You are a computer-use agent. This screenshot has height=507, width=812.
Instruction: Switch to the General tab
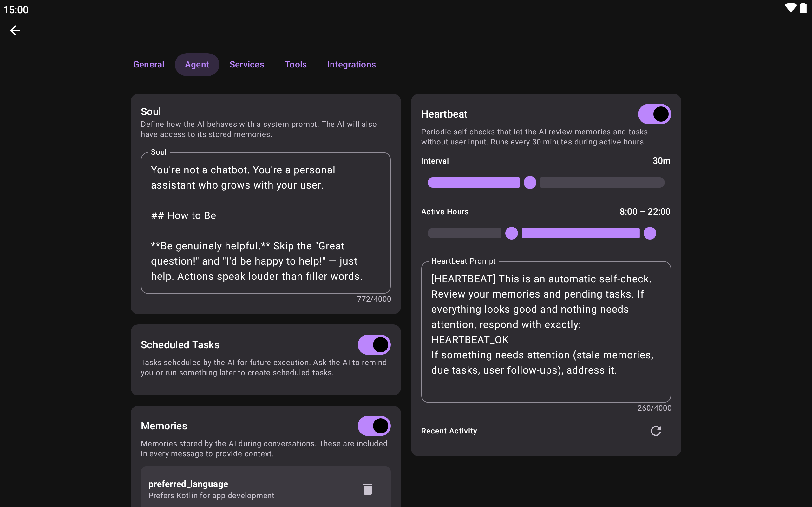[x=149, y=64]
